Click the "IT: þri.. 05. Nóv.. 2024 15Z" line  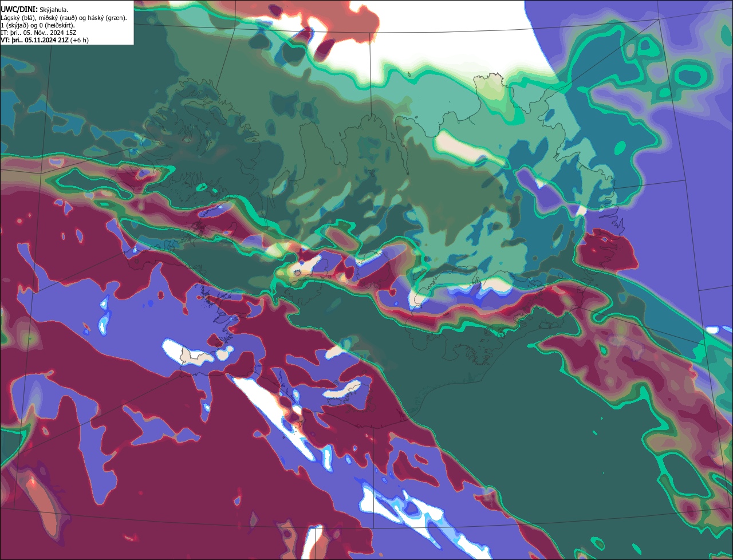(x=38, y=33)
